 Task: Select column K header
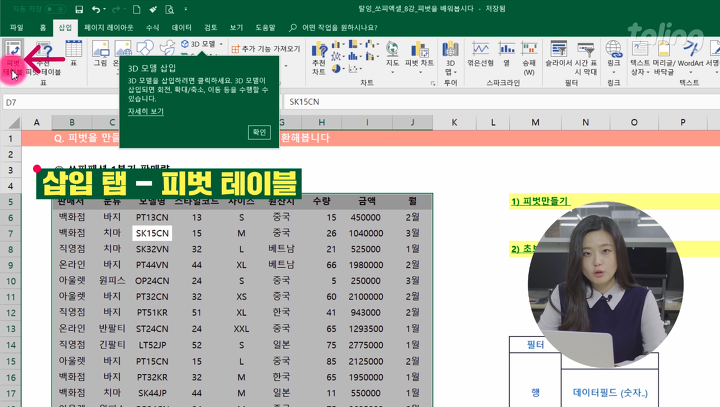pyautogui.click(x=454, y=122)
